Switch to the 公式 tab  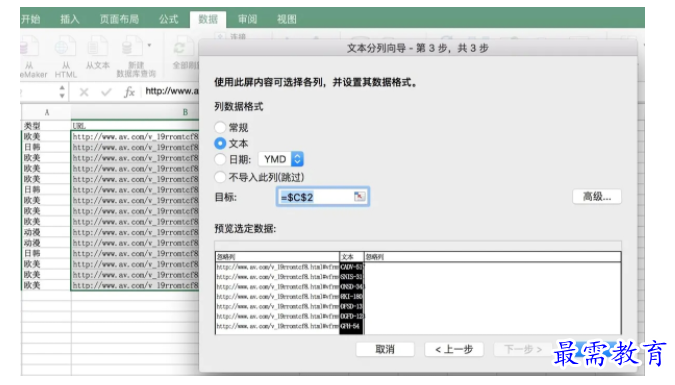pos(168,19)
